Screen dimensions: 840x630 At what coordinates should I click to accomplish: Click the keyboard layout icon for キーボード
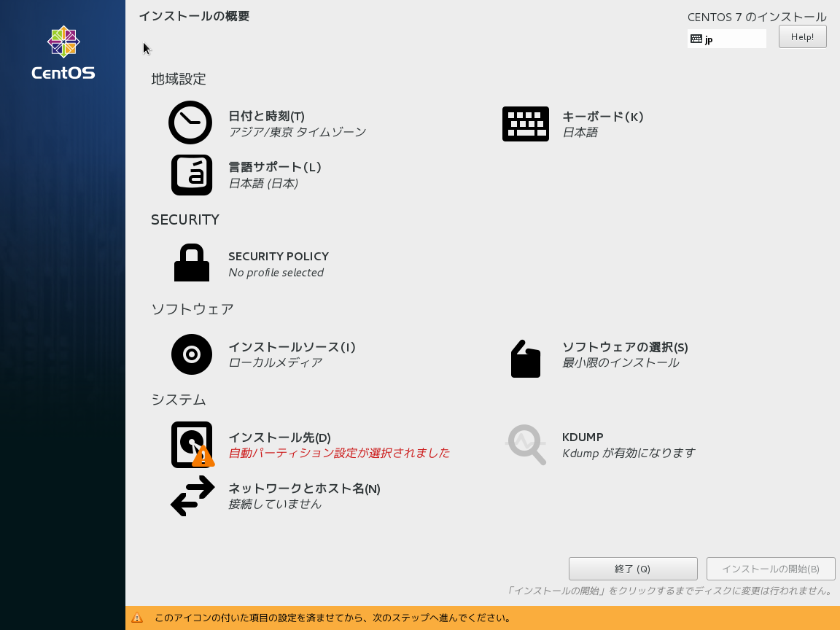click(x=526, y=124)
